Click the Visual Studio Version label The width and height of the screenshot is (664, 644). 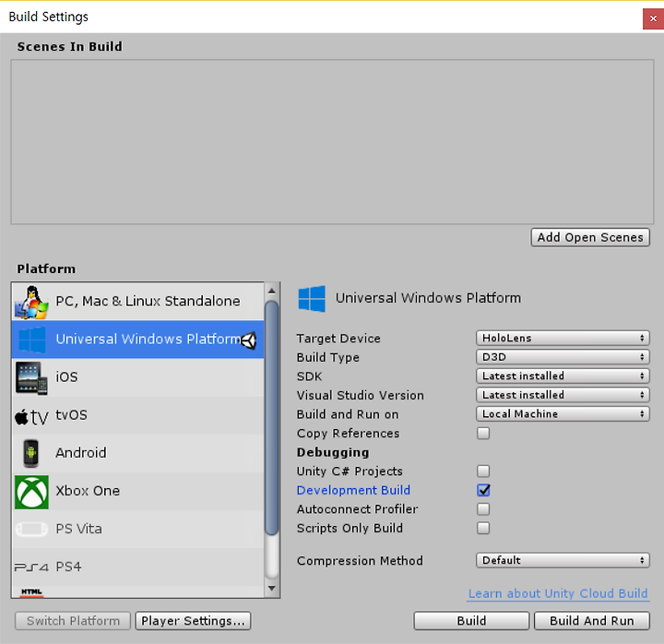(360, 395)
